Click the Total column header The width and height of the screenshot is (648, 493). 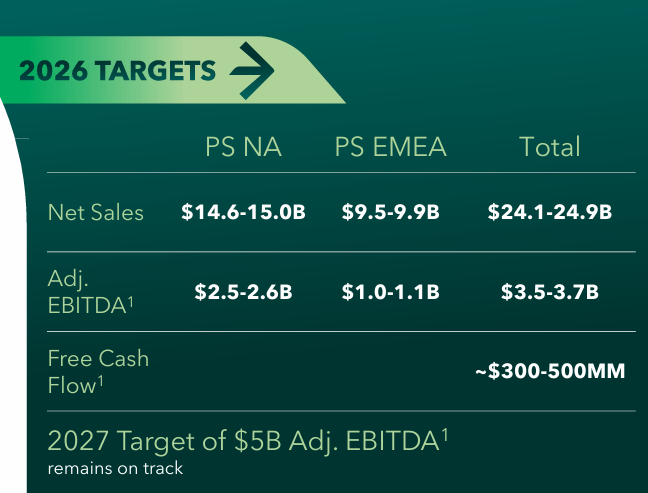550,148
